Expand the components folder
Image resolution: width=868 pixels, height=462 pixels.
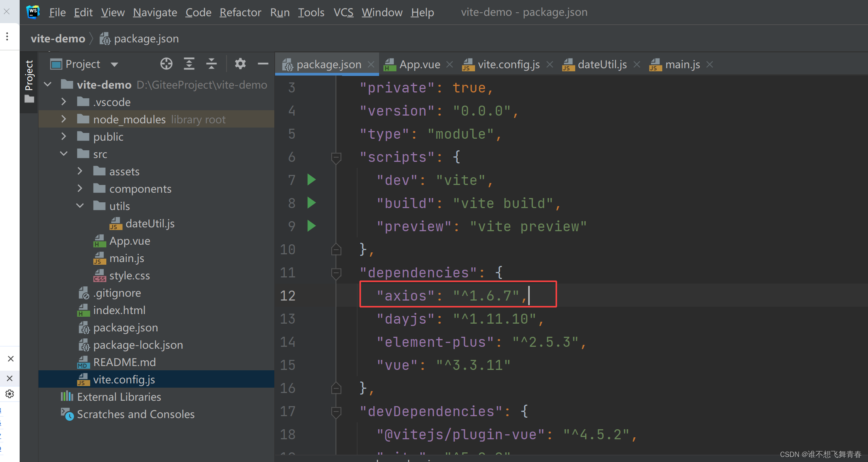(x=80, y=188)
